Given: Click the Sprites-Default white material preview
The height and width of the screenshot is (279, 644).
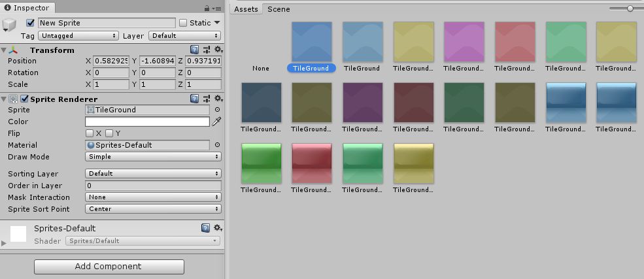Looking at the screenshot, I should pos(18,234).
